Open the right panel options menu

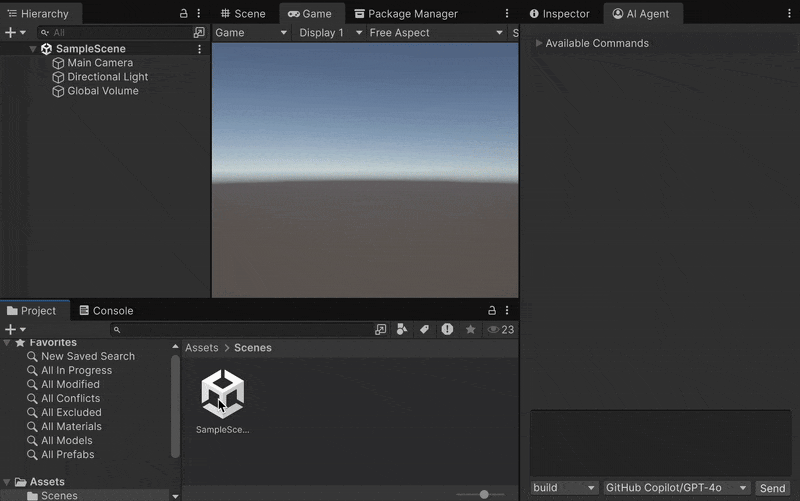(x=789, y=14)
